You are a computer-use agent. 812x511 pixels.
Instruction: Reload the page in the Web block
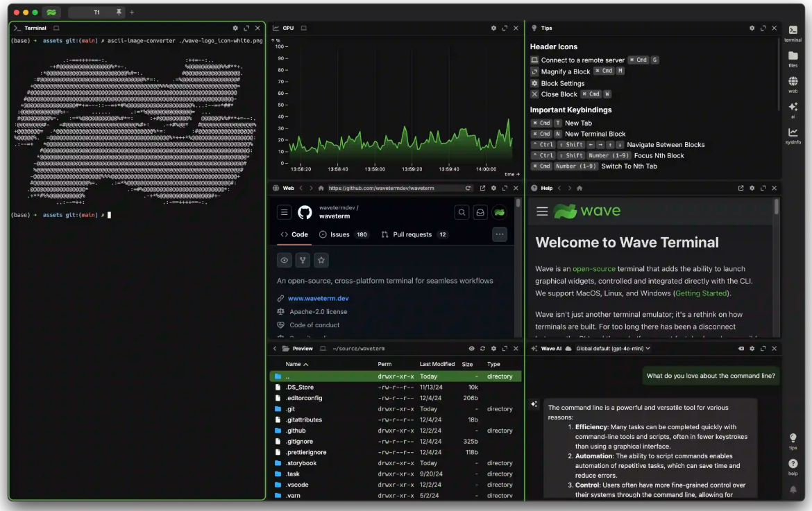(468, 188)
